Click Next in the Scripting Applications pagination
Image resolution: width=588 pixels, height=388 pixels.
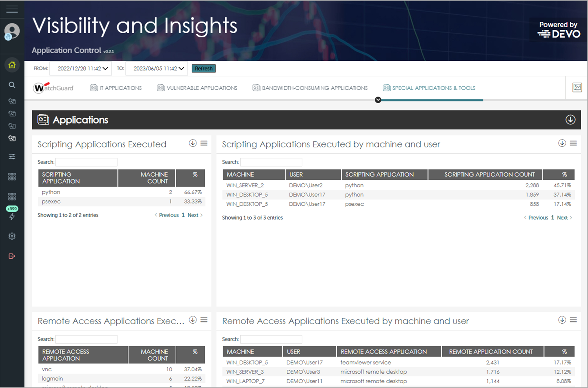[193, 215]
